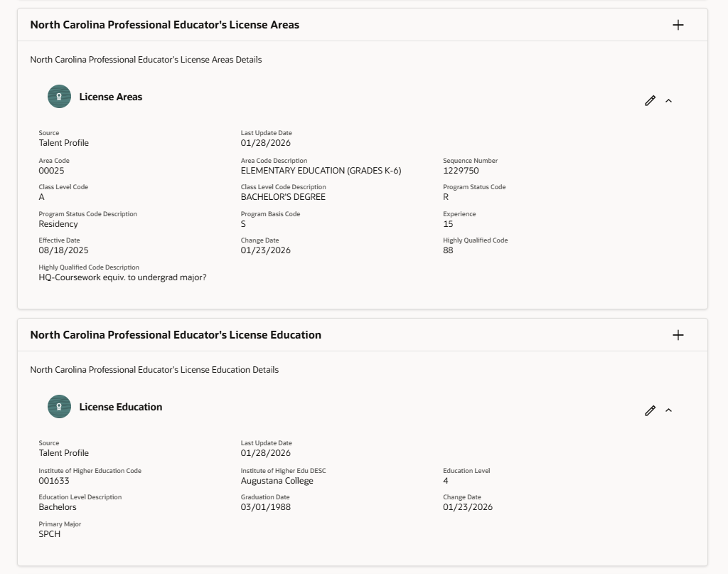Select ELEMENTARY EDUCATION (GRADES K-6) description
Viewport: 728px width, 574px height.
(321, 171)
